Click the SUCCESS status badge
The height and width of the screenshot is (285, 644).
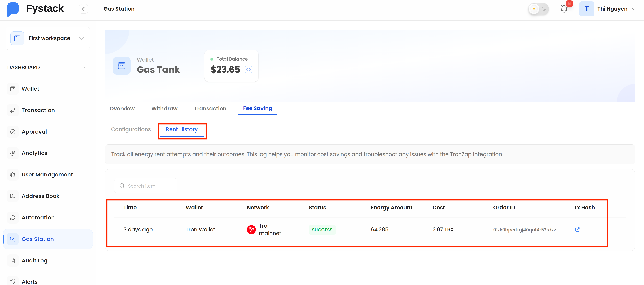tap(322, 229)
